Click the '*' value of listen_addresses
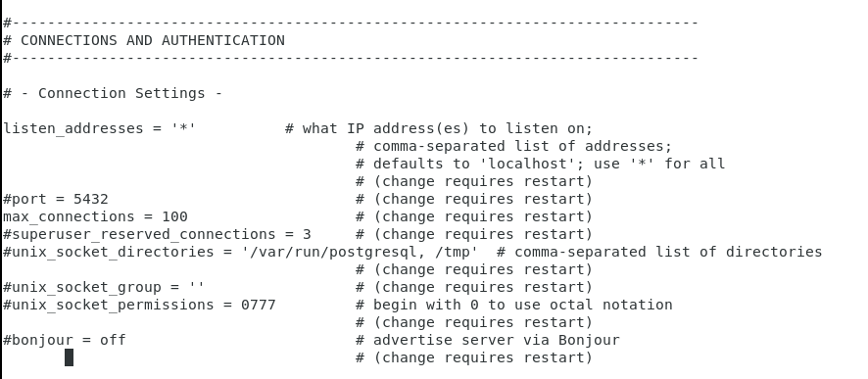 click(x=184, y=128)
